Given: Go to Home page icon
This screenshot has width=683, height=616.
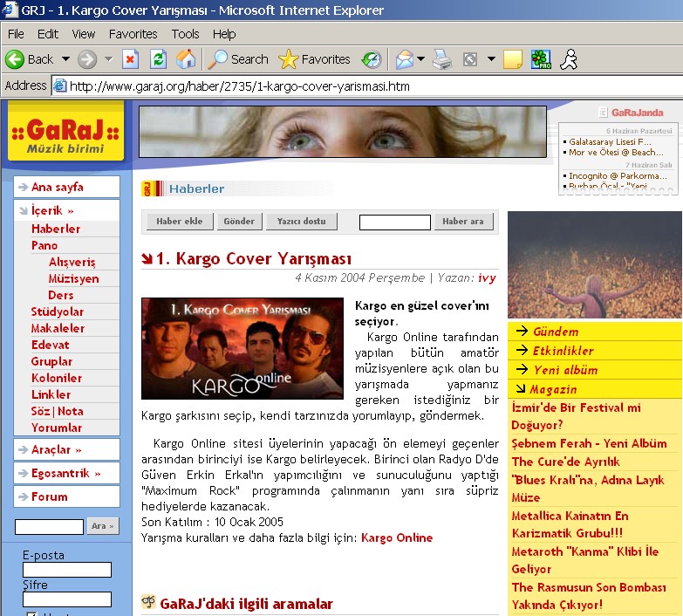Looking at the screenshot, I should click(186, 59).
